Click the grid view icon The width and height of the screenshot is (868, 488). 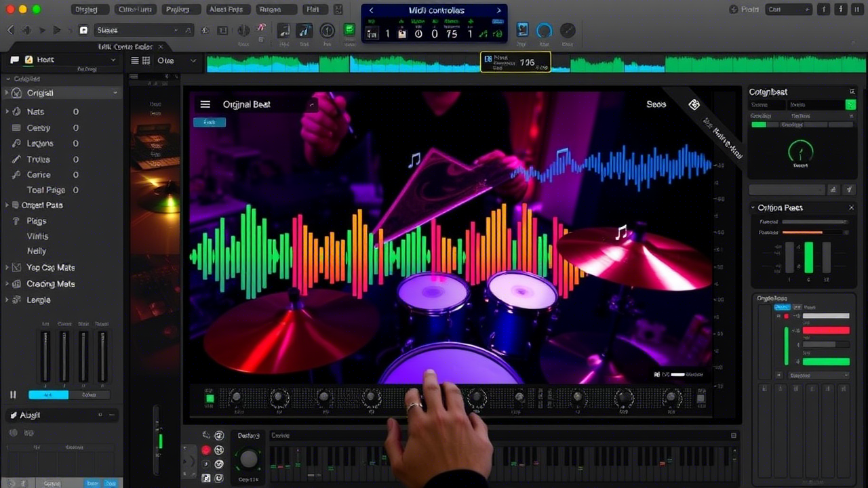pos(146,60)
